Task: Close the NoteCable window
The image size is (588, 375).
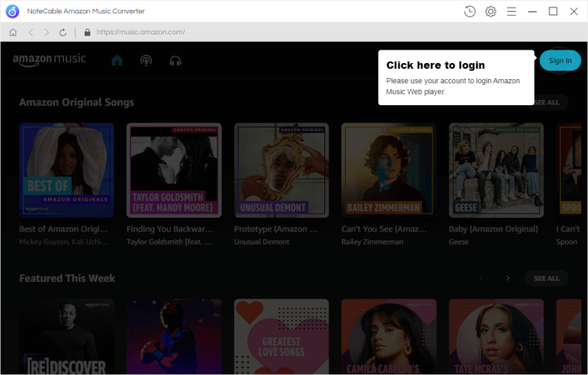Action: 574,11
